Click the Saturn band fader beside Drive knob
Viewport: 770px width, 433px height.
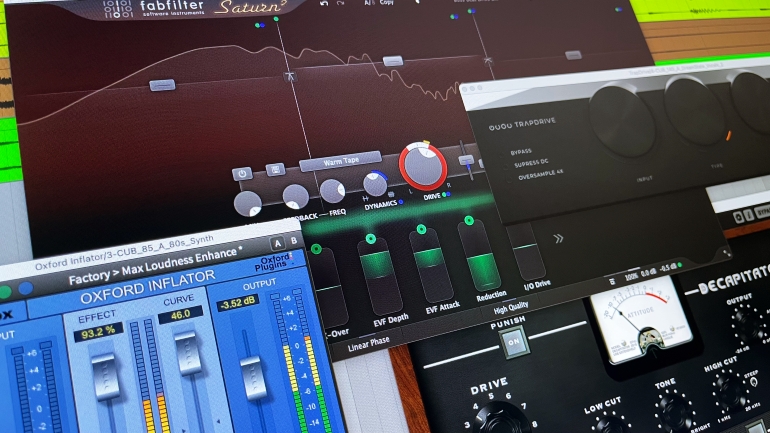pyautogui.click(x=466, y=161)
